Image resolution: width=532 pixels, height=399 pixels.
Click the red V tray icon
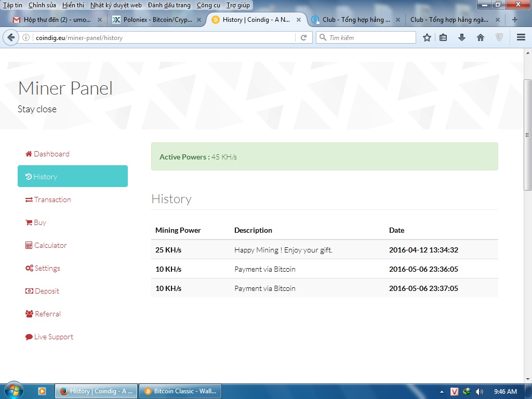click(x=454, y=392)
